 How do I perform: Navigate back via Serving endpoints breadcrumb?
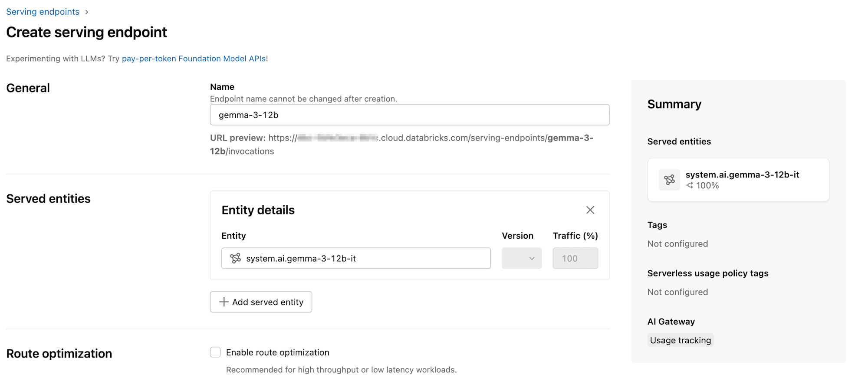[43, 12]
